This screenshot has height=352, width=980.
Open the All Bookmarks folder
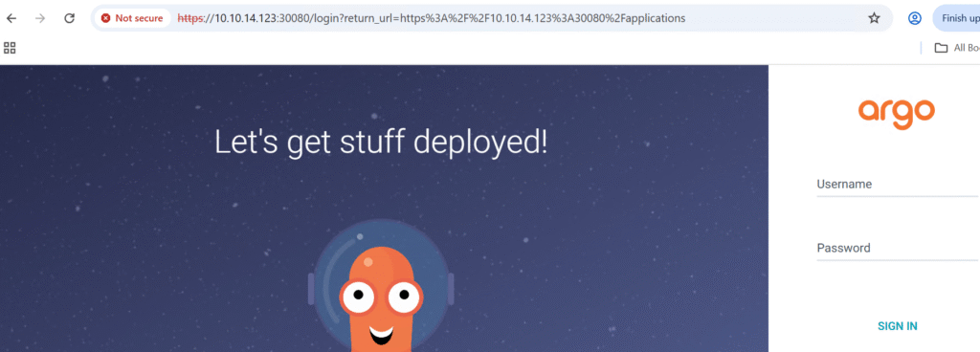[957, 48]
